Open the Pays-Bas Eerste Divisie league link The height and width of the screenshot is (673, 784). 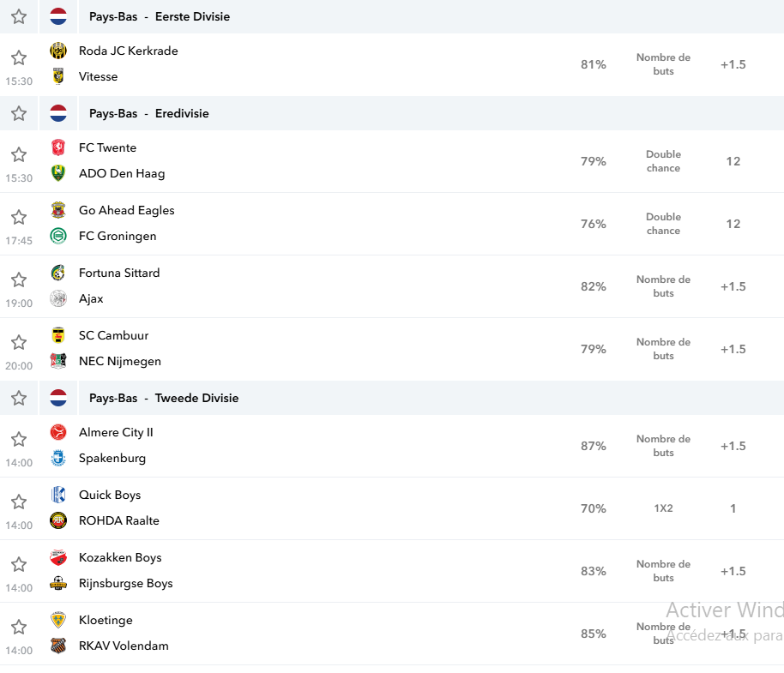pyautogui.click(x=160, y=16)
